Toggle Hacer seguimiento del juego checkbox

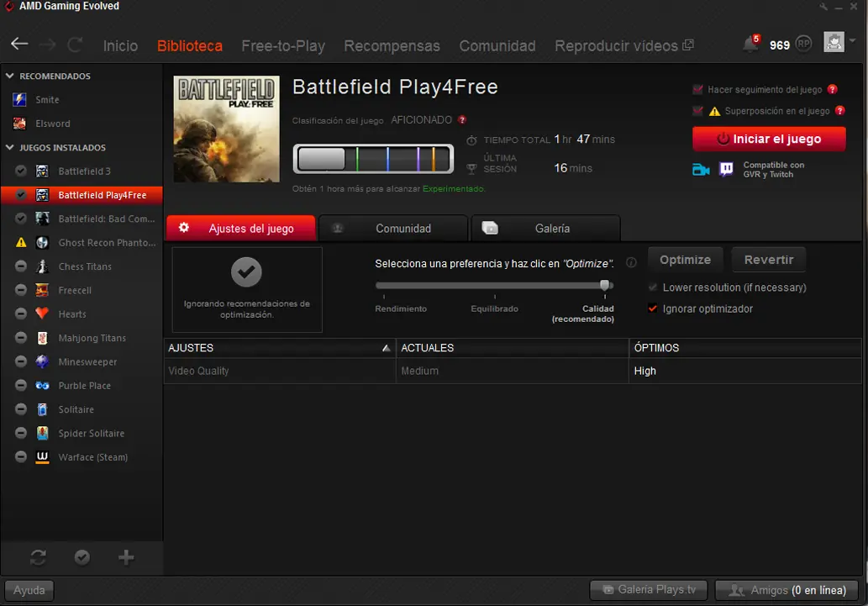tap(697, 89)
